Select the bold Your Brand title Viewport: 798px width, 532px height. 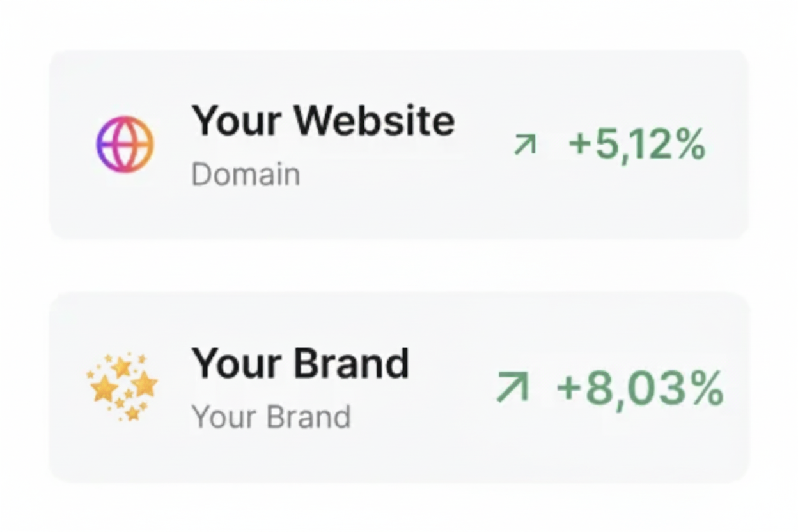(x=300, y=363)
